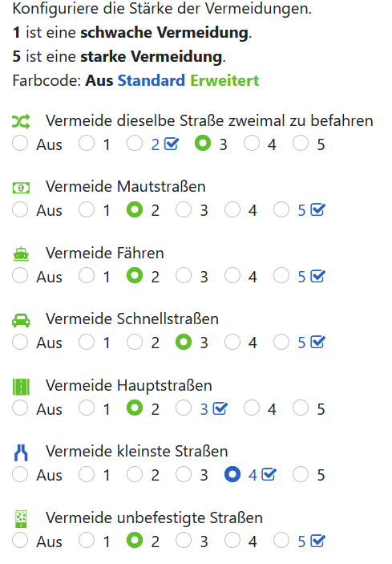Click the car icon beside Schnellstraßen
Viewport: 392px width, 564px height.
(x=21, y=320)
